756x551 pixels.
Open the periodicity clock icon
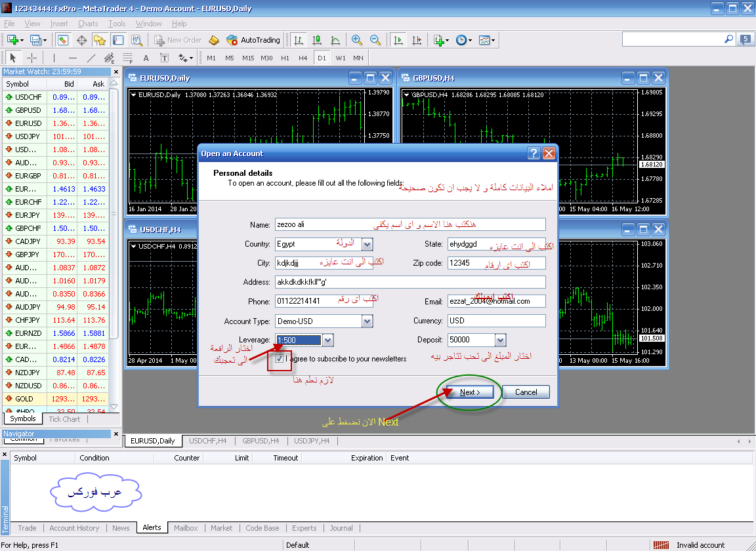coord(463,40)
